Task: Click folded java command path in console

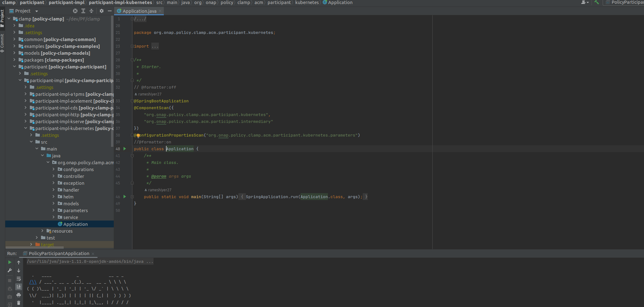Action: (90, 262)
